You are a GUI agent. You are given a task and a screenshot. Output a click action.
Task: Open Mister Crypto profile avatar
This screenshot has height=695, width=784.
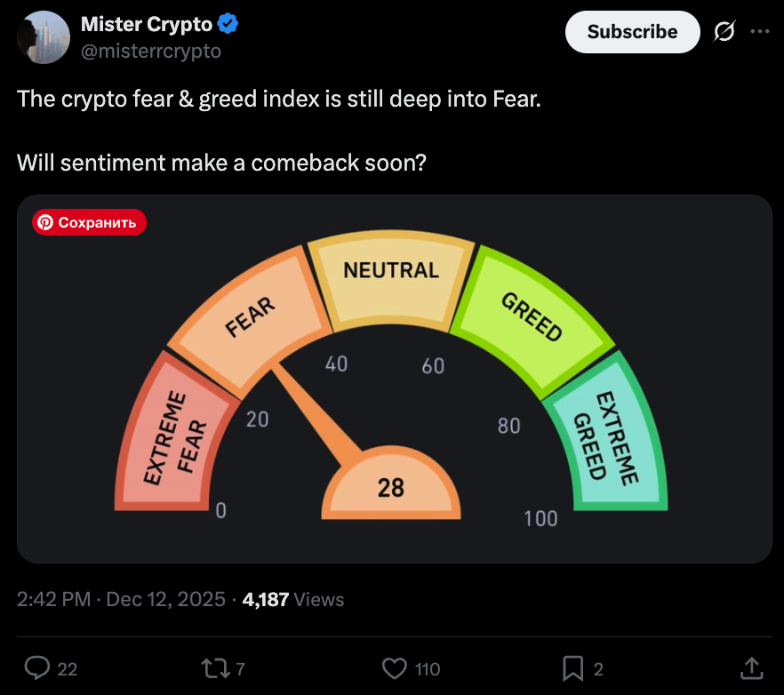coord(42,38)
